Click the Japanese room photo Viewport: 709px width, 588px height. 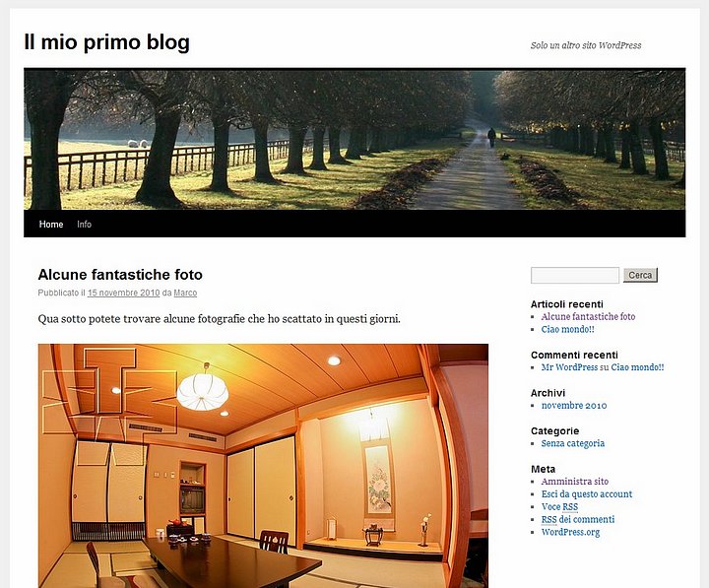[x=263, y=466]
